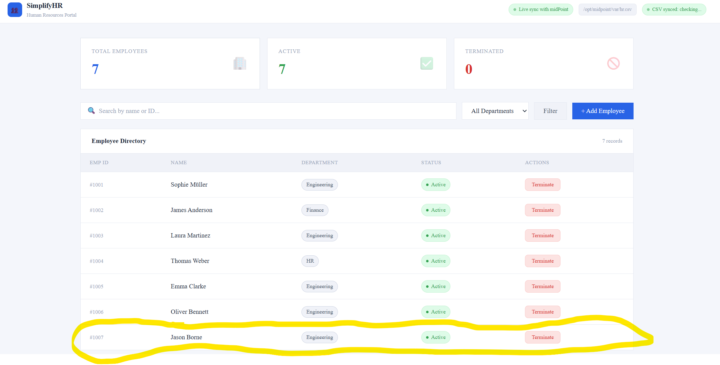Click the Active checkmark icon
This screenshot has height=365, width=720.
427,63
